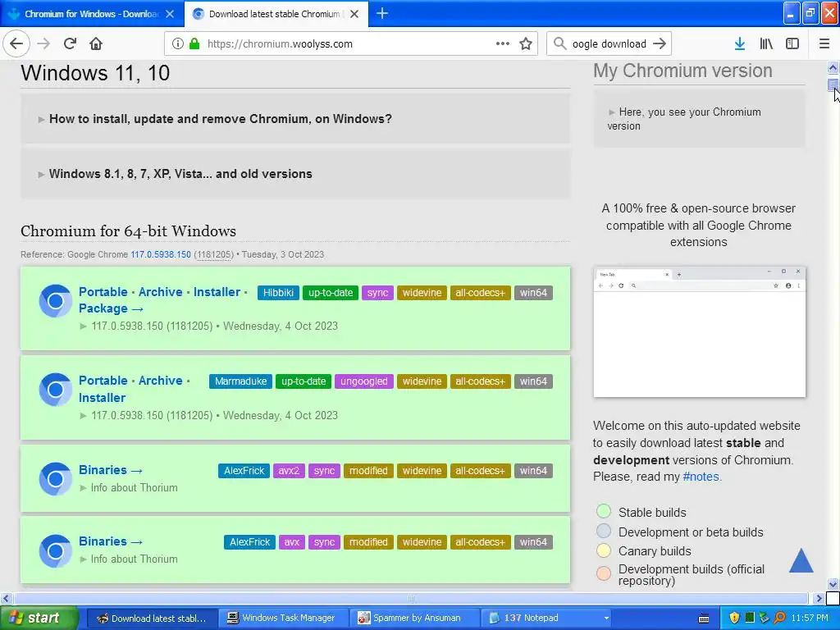
Task: Click the Chromium logo in Hibbiki row
Action: click(x=55, y=301)
